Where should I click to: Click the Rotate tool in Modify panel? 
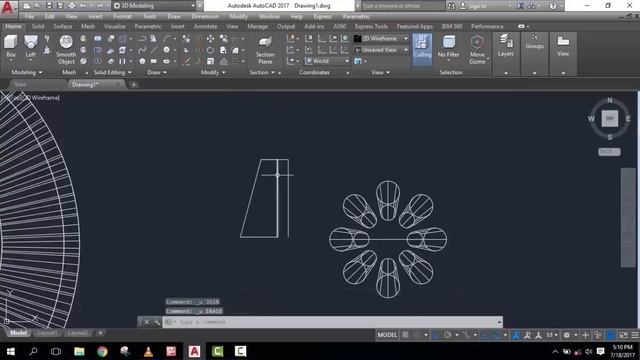(x=210, y=50)
